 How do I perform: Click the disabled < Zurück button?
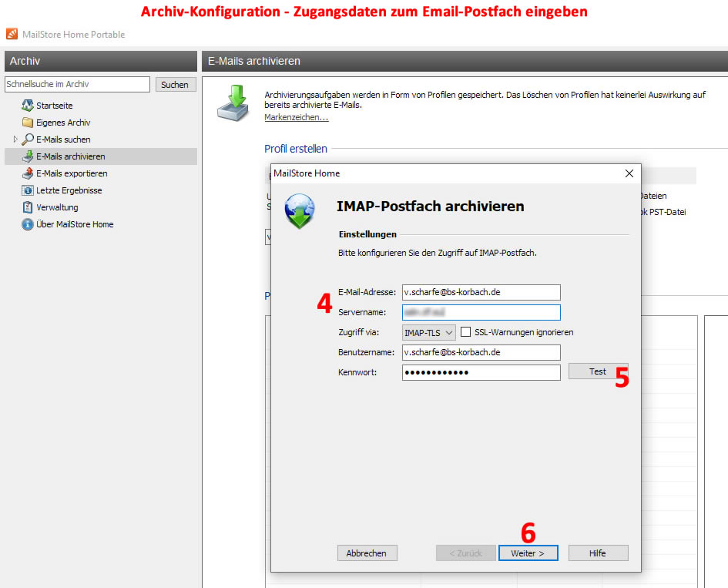pos(465,553)
